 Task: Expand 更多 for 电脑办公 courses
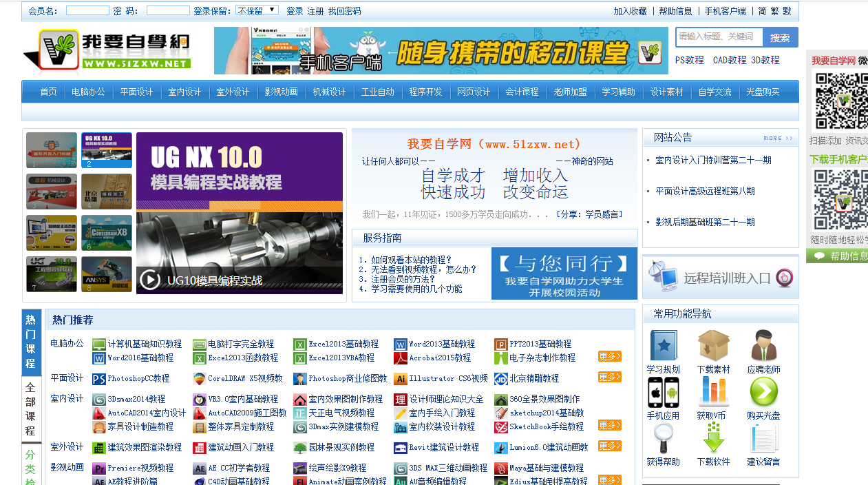point(609,357)
